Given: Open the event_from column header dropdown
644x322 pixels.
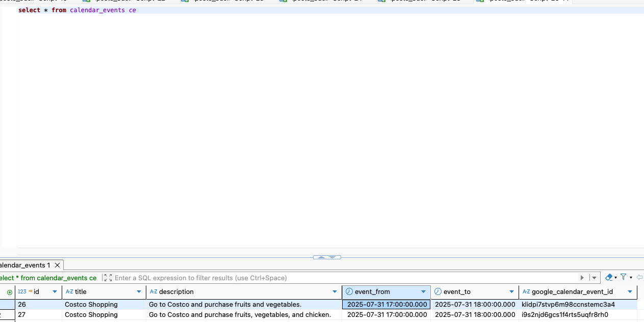Looking at the screenshot, I should pyautogui.click(x=422, y=291).
